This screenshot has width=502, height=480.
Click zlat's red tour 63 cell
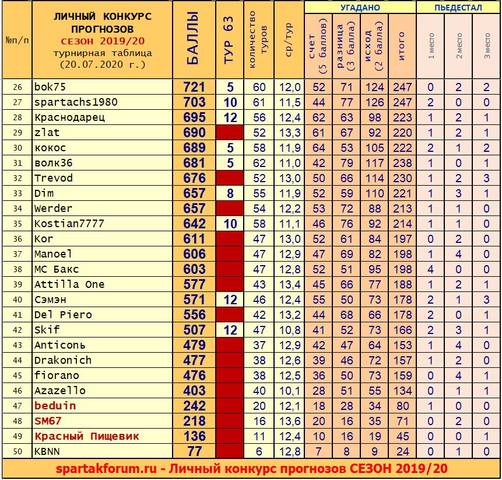229,132
